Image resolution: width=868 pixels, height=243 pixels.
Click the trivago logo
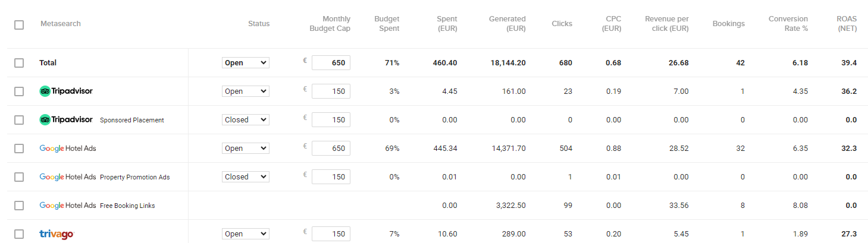point(57,234)
